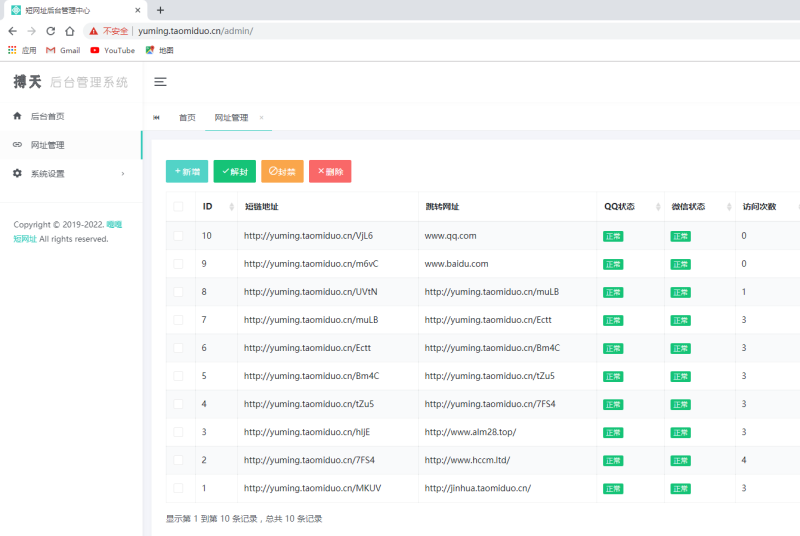Click redirect URL www.baidu.com
The image size is (800, 536).
(x=456, y=264)
